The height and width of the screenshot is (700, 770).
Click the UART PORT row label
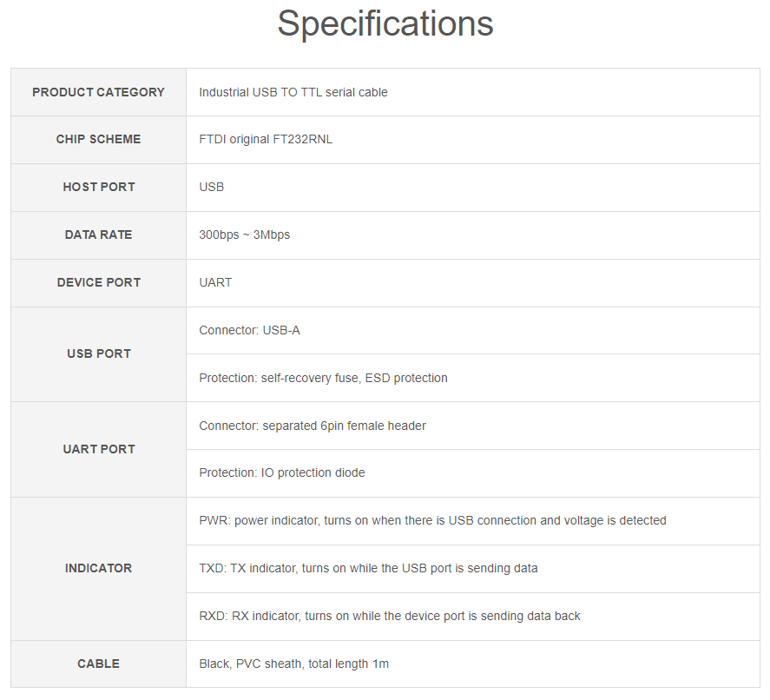click(98, 449)
